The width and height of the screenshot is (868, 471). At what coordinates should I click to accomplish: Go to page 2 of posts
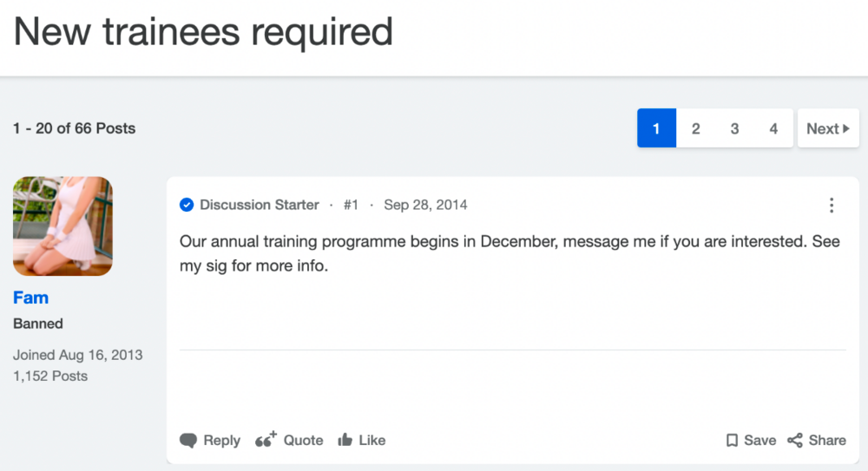point(696,128)
